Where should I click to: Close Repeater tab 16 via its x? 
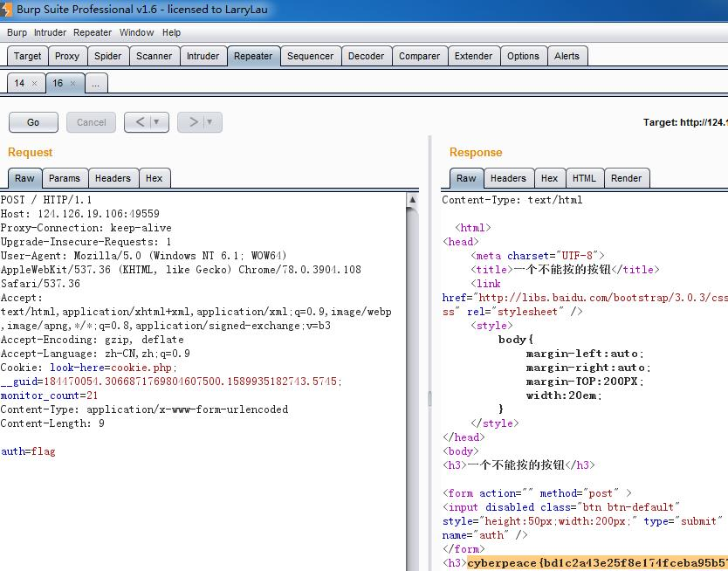click(x=73, y=84)
